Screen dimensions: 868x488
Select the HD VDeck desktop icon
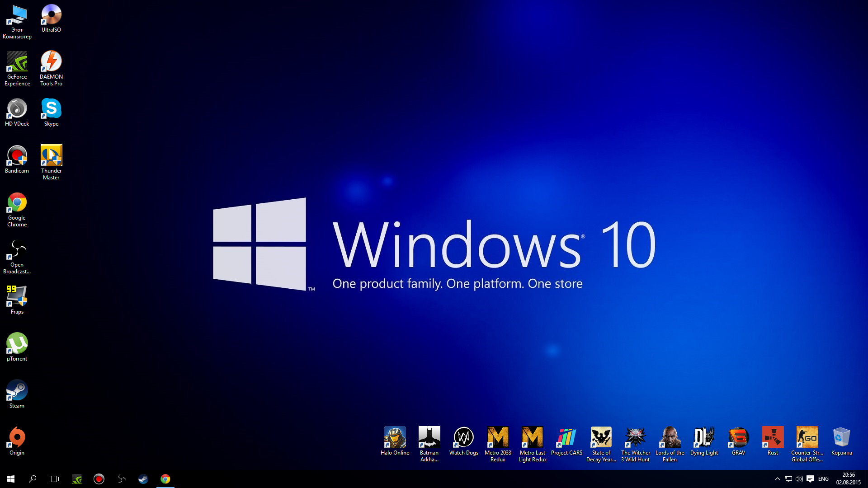pos(17,112)
